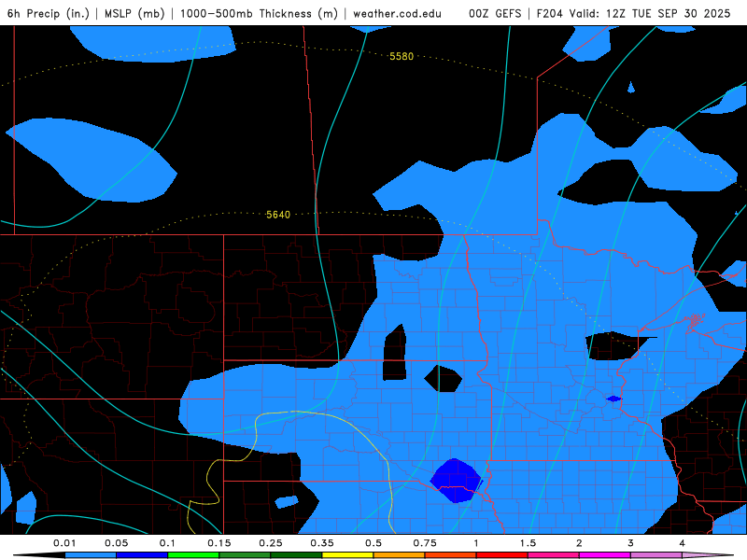
Task: Click the legend value 2
Action: click(579, 543)
